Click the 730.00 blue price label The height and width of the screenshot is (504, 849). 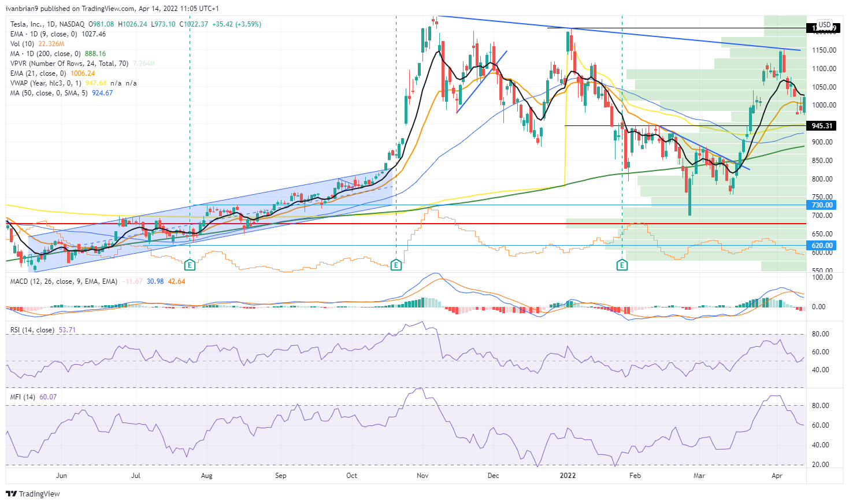(822, 205)
